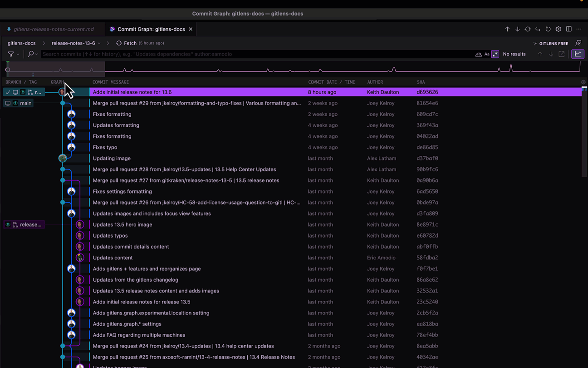Click author avatar on Fixes typo commit
588x368 pixels.
tap(71, 147)
